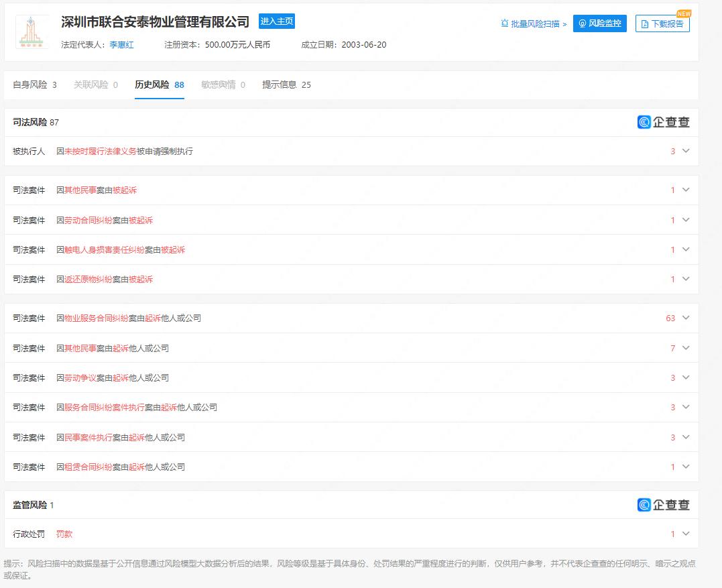Switch to 关联风险 tab
722x588 pixels.
pyautogui.click(x=96, y=84)
